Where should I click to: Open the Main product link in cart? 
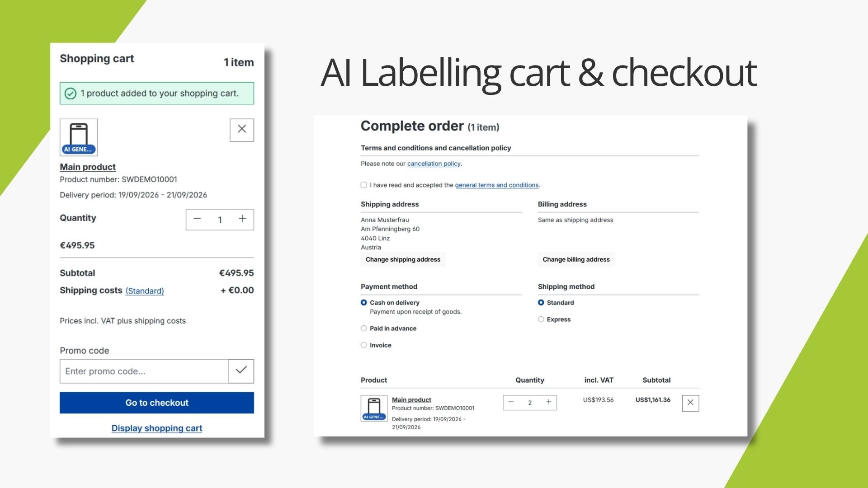pos(88,167)
